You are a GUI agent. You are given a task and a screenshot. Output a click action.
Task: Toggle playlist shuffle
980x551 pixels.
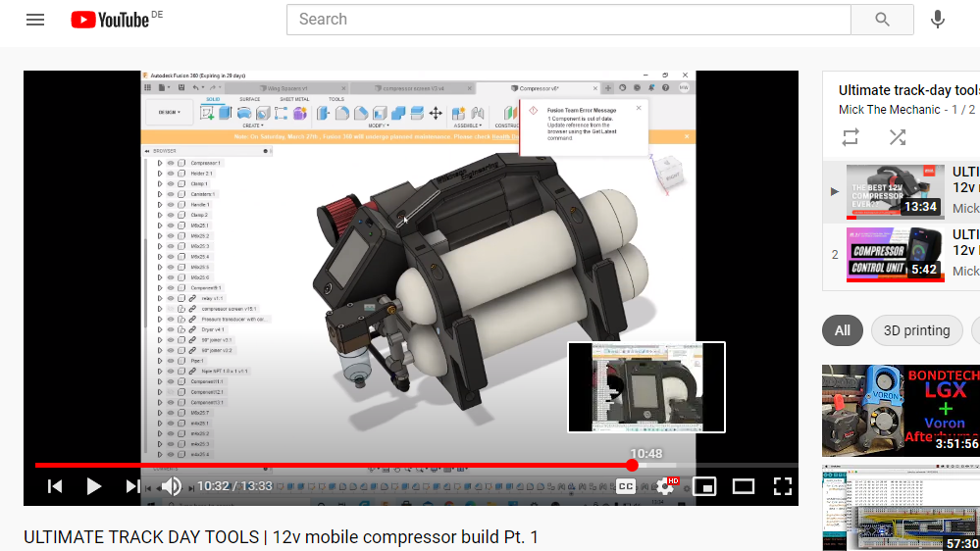(x=898, y=137)
